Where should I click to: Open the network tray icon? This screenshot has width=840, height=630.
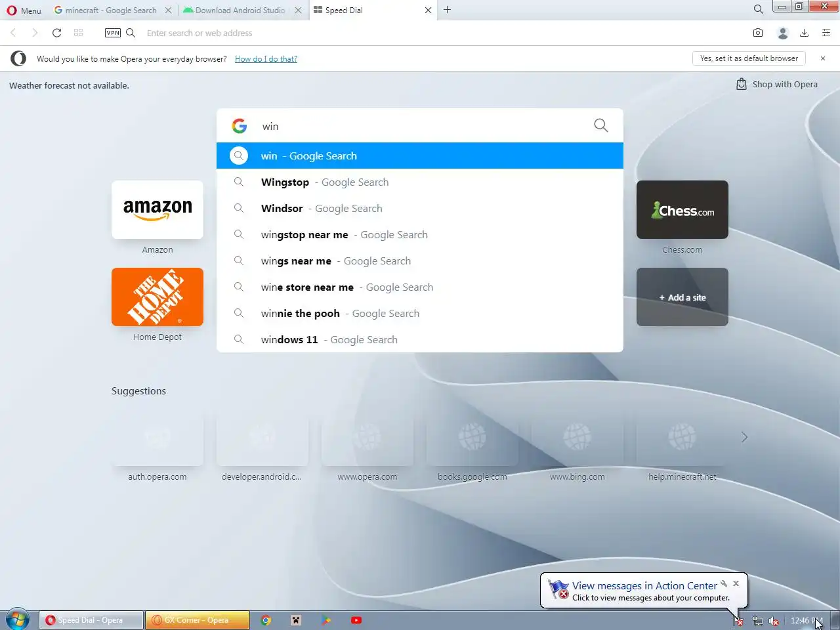click(x=757, y=621)
